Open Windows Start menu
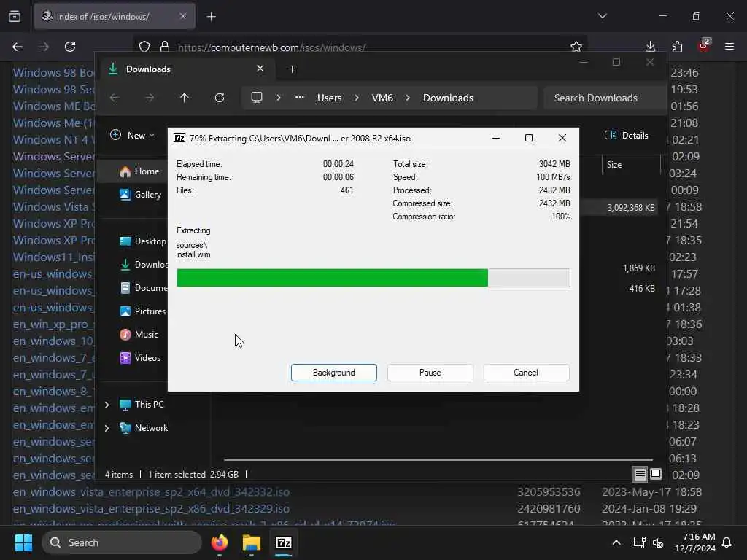 point(23,542)
